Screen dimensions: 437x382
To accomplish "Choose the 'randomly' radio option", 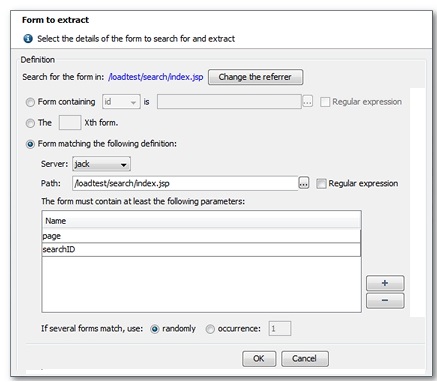I will (155, 329).
